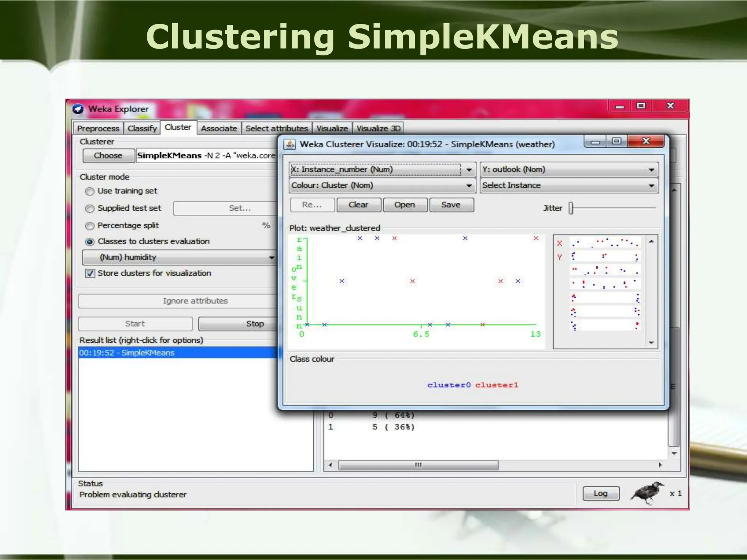
Task: Click the cluster0 class colour label
Action: pyautogui.click(x=449, y=385)
